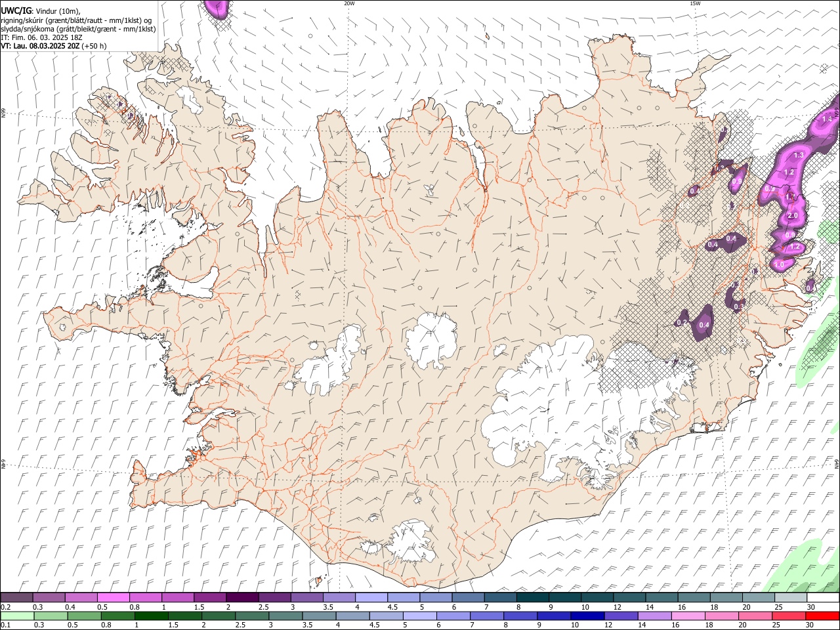The height and width of the screenshot is (630, 840).
Task: Click the 1.0 snowfall value label
Action: (x=779, y=264)
